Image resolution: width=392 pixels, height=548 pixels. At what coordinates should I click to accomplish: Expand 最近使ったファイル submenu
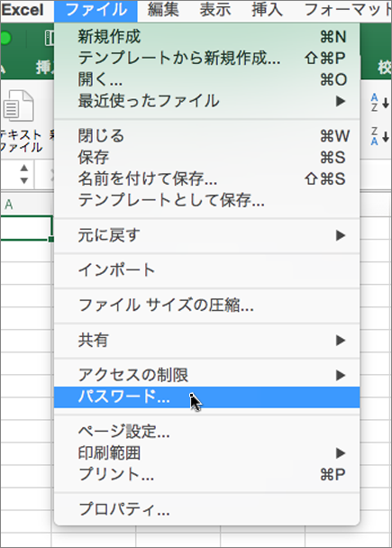point(207,101)
